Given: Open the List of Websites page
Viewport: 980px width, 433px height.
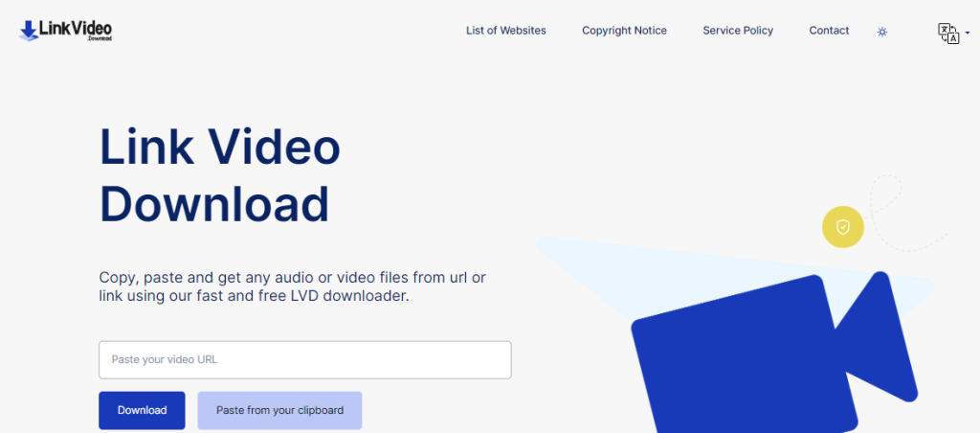Looking at the screenshot, I should 505,30.
